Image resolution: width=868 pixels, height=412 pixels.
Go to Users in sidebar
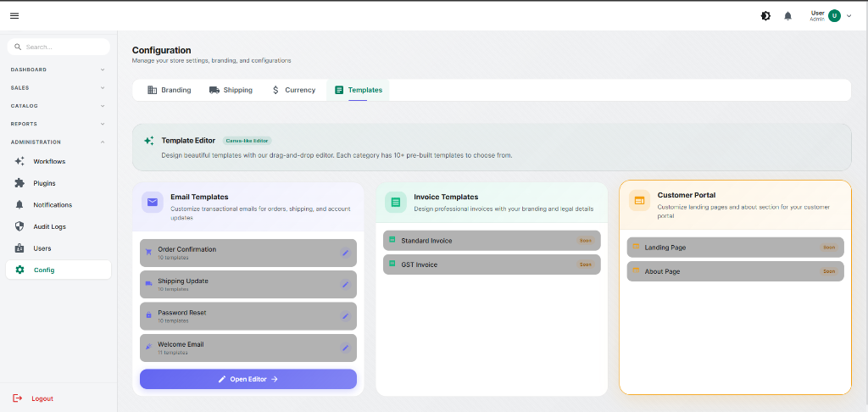42,248
